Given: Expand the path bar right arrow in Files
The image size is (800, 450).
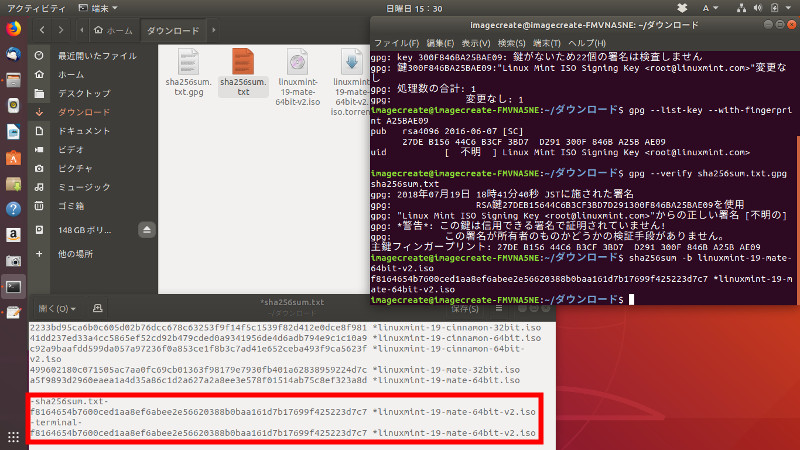Looking at the screenshot, I should [214, 30].
